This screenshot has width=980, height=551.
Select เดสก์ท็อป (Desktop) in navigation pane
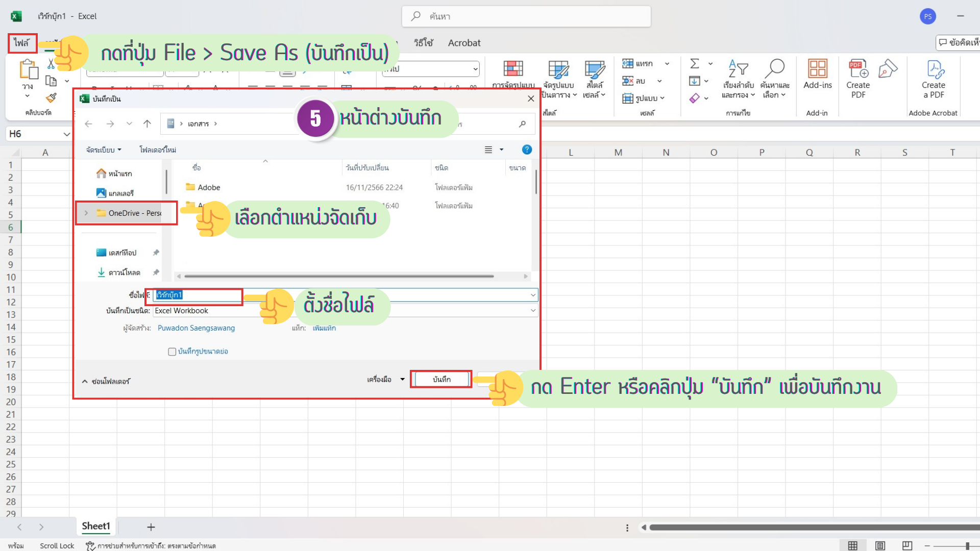click(x=117, y=253)
